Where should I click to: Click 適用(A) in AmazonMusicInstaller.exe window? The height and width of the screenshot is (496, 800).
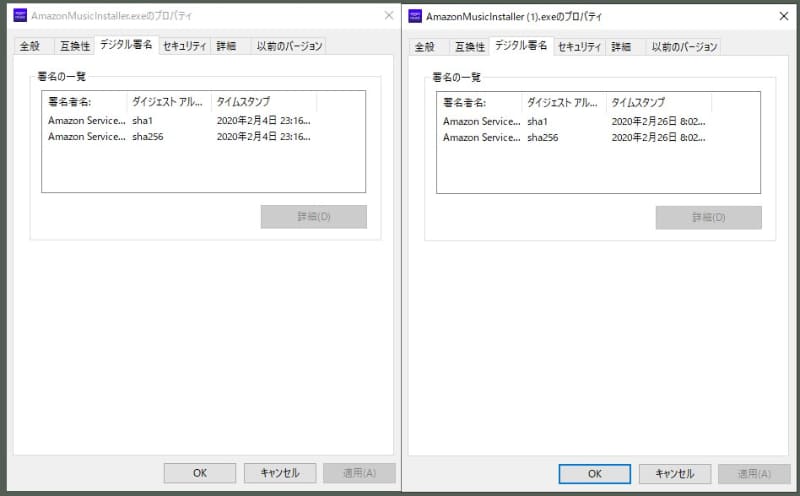click(359, 473)
